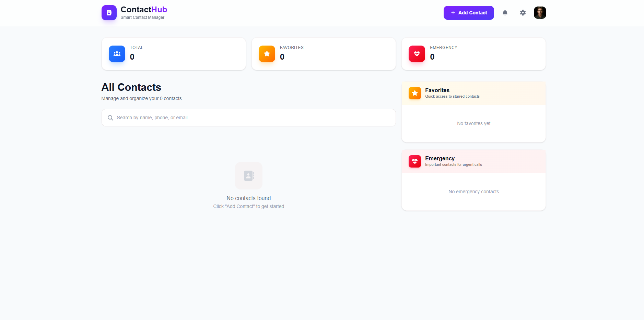Select the All Contacts heading
The width and height of the screenshot is (644, 320).
pos(131,87)
